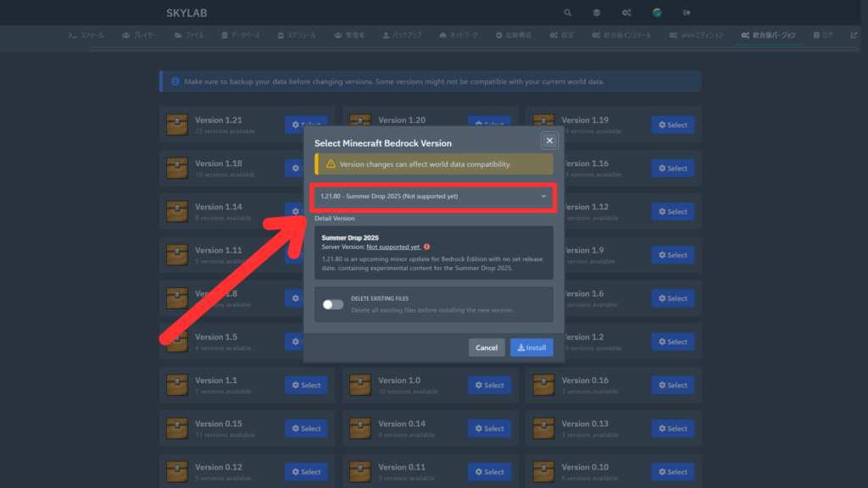The image size is (868, 488).
Task: Click the chest icon for Version 0.12
Action: pyautogui.click(x=177, y=471)
